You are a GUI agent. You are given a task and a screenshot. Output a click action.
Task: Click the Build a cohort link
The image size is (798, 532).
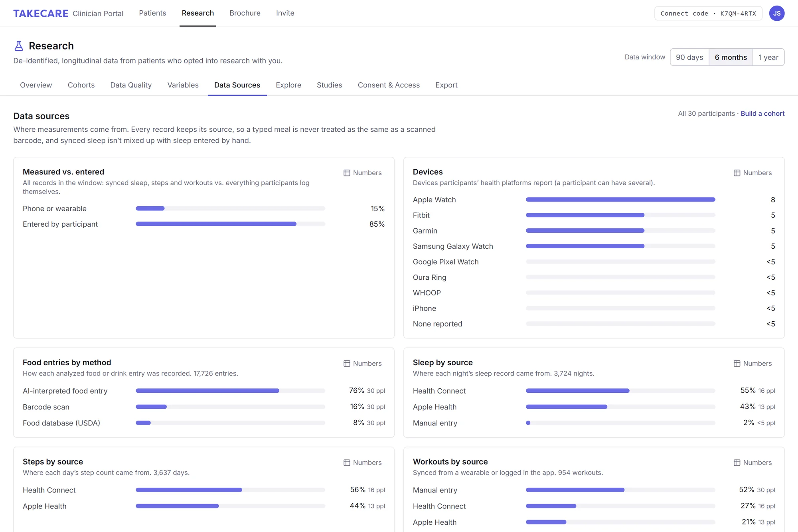(762, 113)
